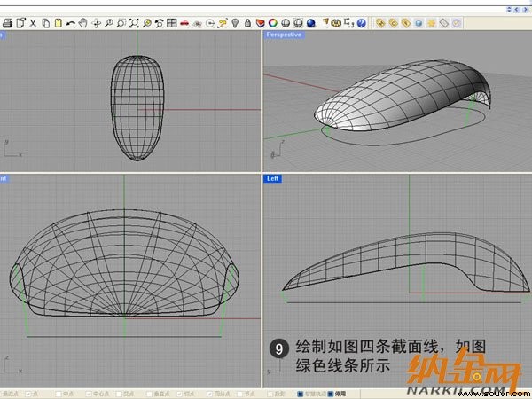Click the second yellow tag tool icon
532x399 pixels.
click(x=393, y=23)
